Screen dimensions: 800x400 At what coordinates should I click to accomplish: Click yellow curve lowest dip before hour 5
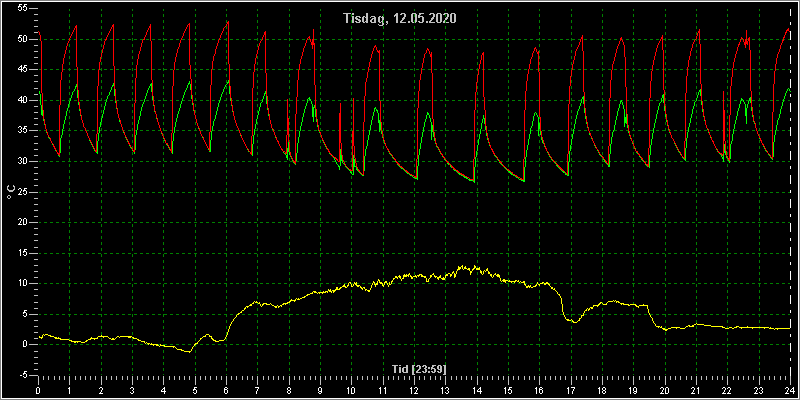189,352
